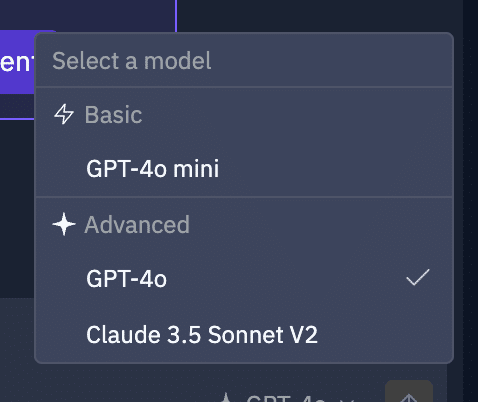
Task: Click the Advanced section heading
Action: coord(137,225)
